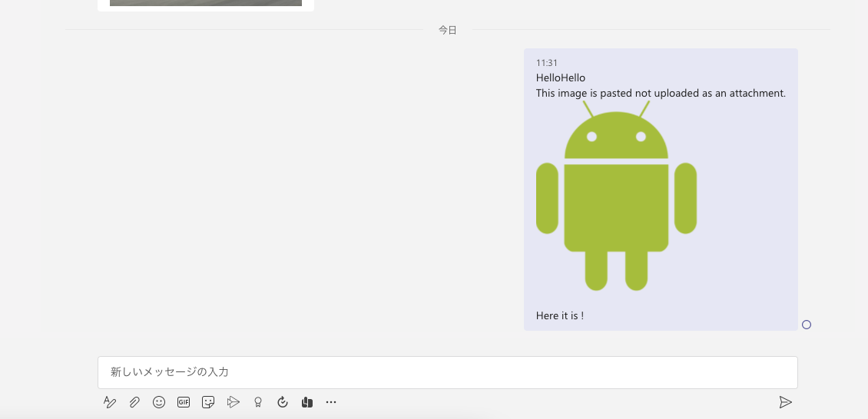Open more messaging extensions (three dots)
Viewport: 868px width, 419px height.
point(331,402)
